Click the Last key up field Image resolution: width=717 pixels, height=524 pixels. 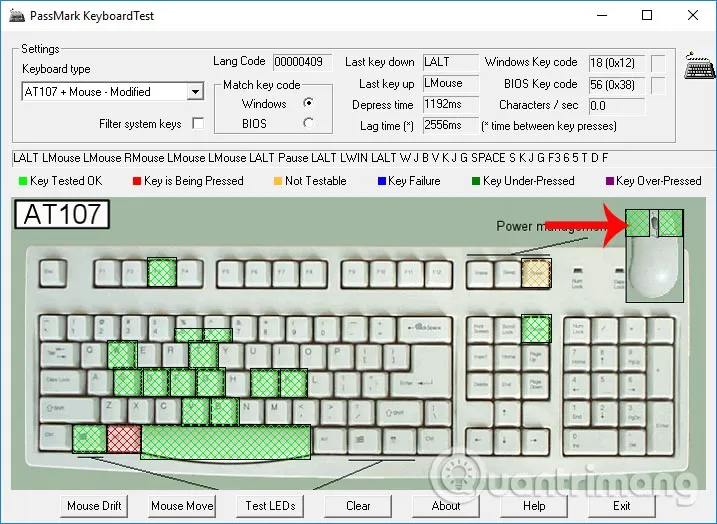pyautogui.click(x=451, y=83)
